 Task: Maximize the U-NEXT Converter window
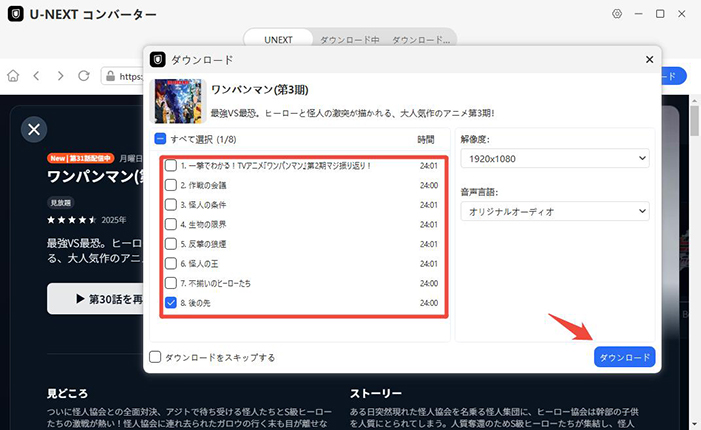click(x=660, y=14)
